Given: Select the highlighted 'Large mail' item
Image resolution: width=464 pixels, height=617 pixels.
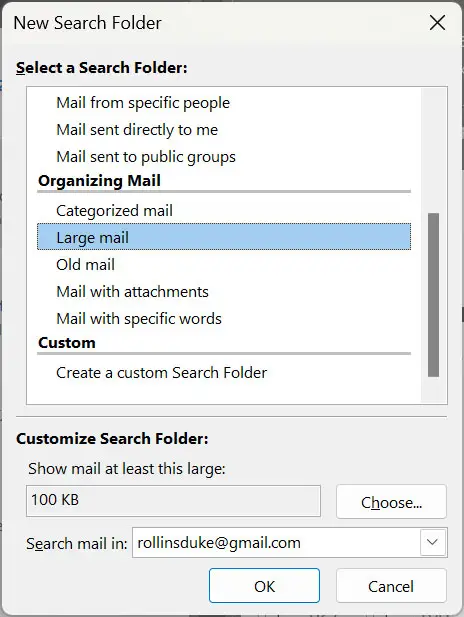Looking at the screenshot, I should (x=224, y=237).
